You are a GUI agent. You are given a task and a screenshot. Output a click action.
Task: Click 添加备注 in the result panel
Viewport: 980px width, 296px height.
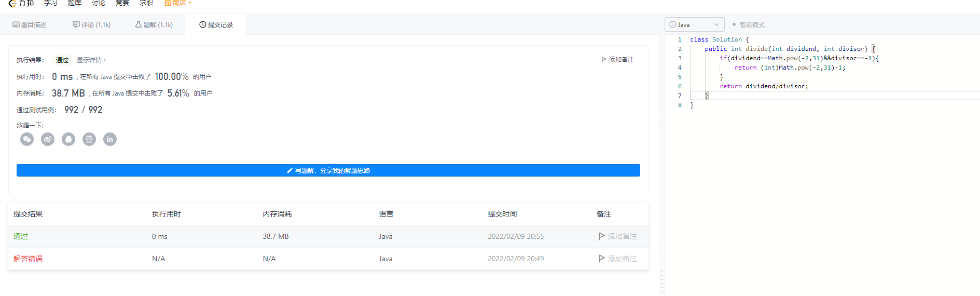tap(617, 60)
